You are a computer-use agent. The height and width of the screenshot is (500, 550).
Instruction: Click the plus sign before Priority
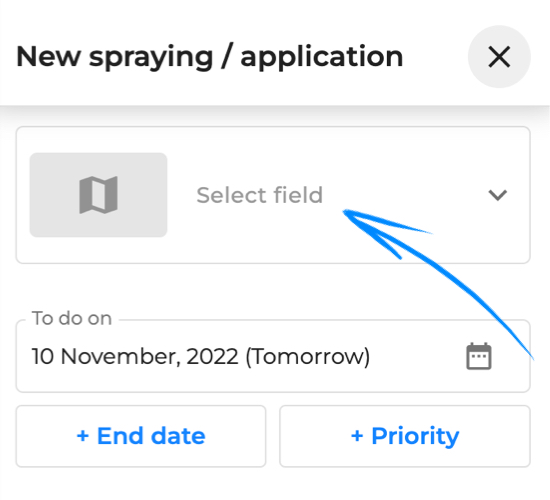pyautogui.click(x=357, y=436)
